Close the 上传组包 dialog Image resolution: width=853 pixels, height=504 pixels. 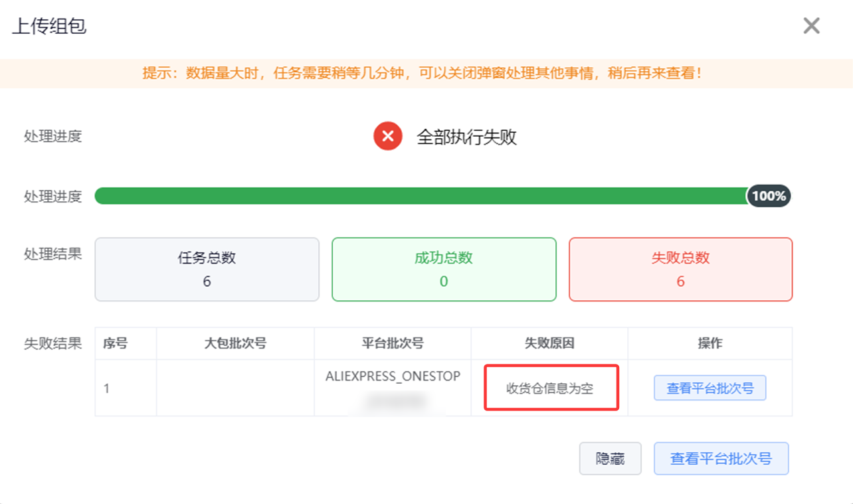coord(811,26)
